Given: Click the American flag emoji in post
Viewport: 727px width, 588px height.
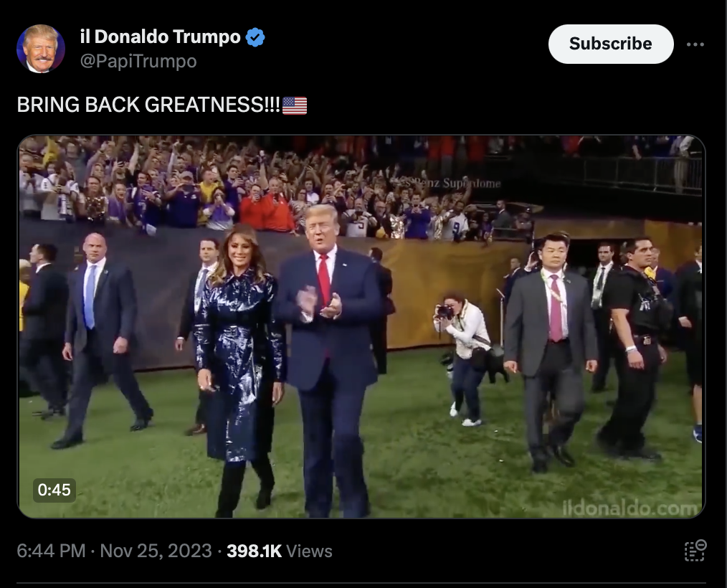Looking at the screenshot, I should pyautogui.click(x=295, y=105).
